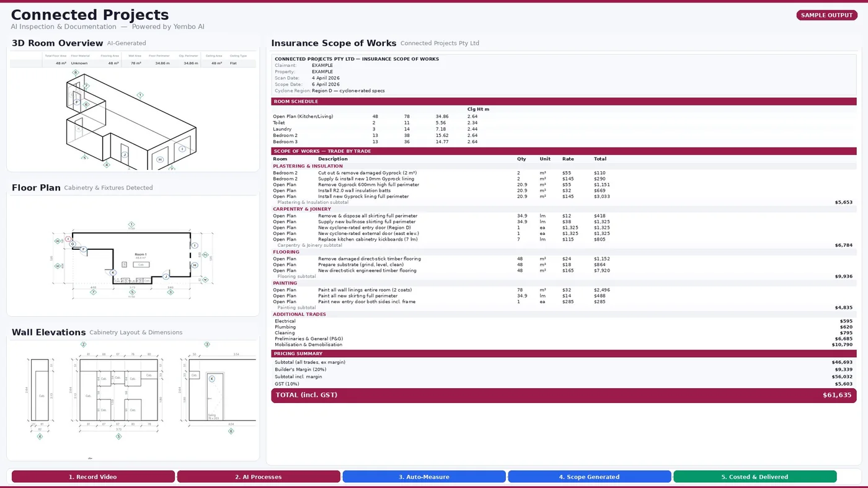This screenshot has height=488, width=868.
Task: Select wall 7 diamond marker in 3D Room Overview
Action: click(86, 86)
